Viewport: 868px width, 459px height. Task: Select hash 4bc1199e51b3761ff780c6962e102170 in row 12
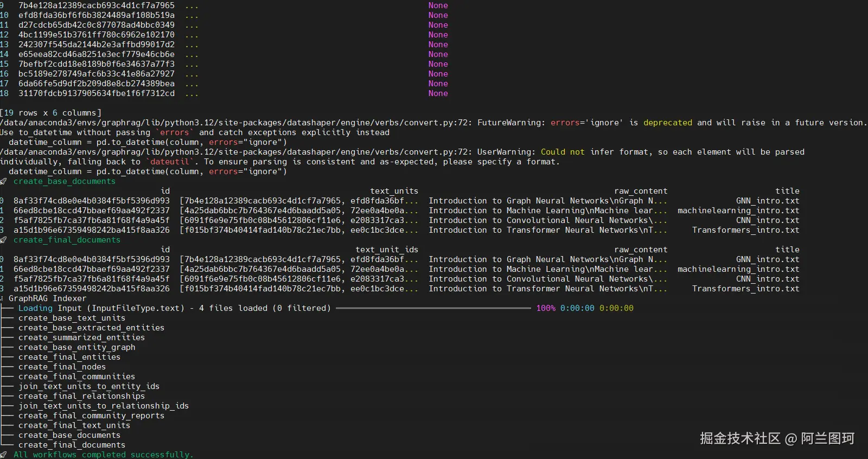pyautogui.click(x=97, y=35)
